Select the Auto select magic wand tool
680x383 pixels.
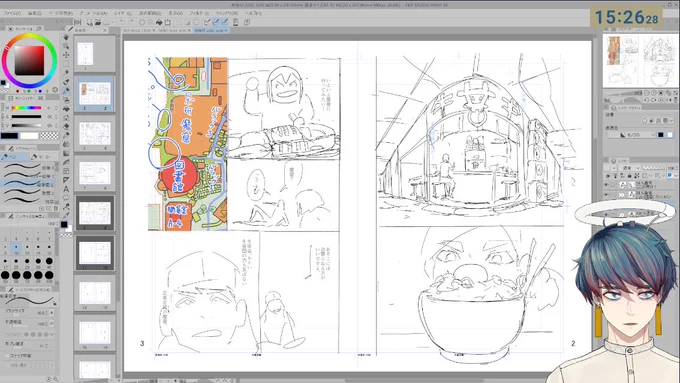coord(66,73)
